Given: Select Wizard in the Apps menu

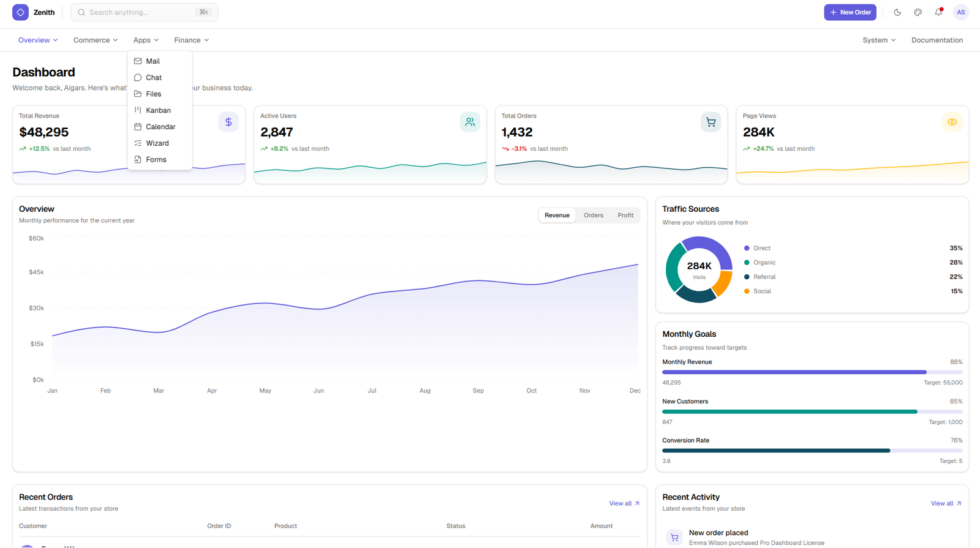Looking at the screenshot, I should (x=160, y=143).
